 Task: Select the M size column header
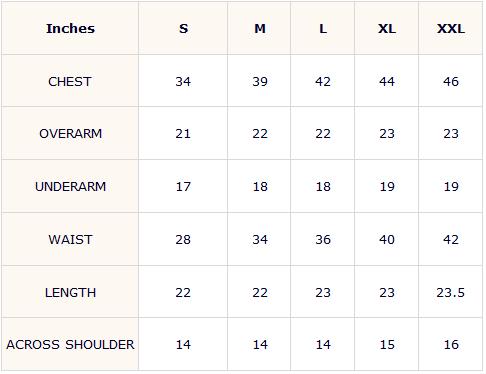[x=260, y=29]
